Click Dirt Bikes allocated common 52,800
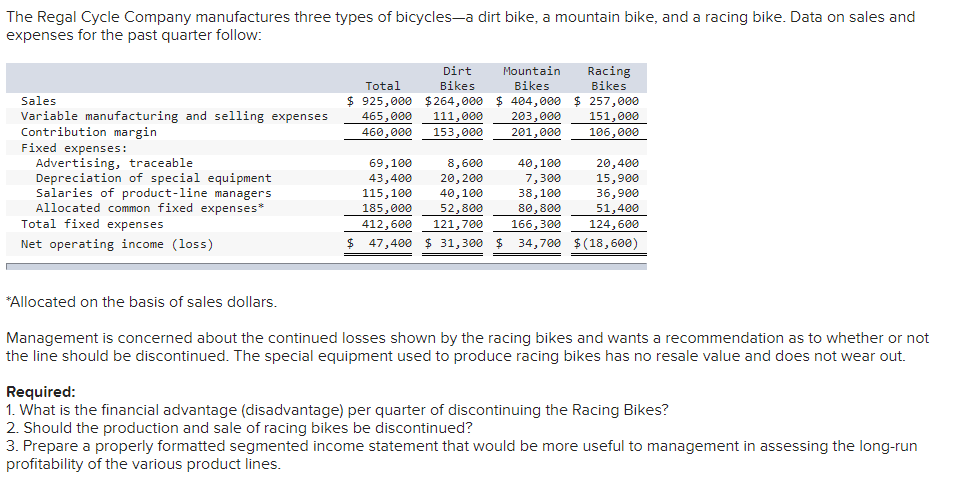 click(x=461, y=208)
